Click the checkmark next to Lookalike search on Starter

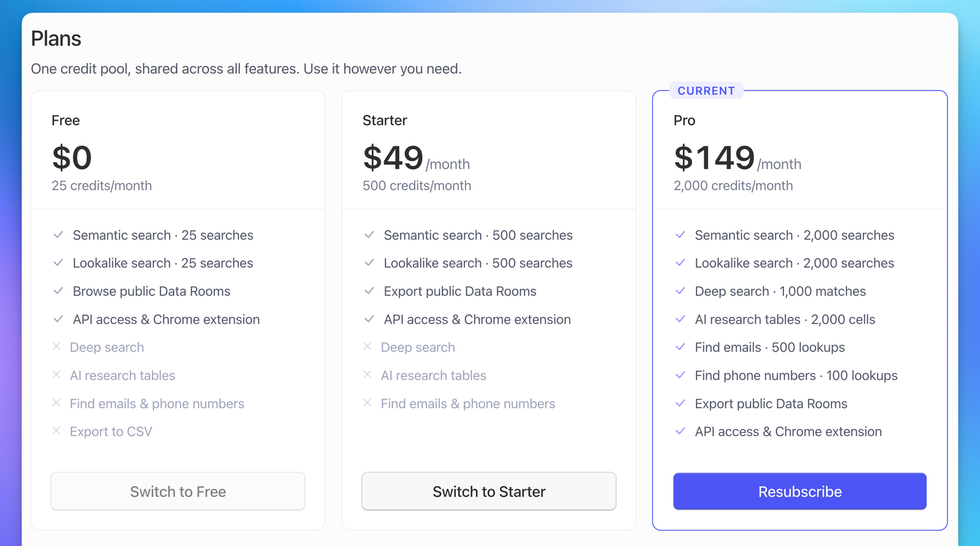[x=369, y=263]
